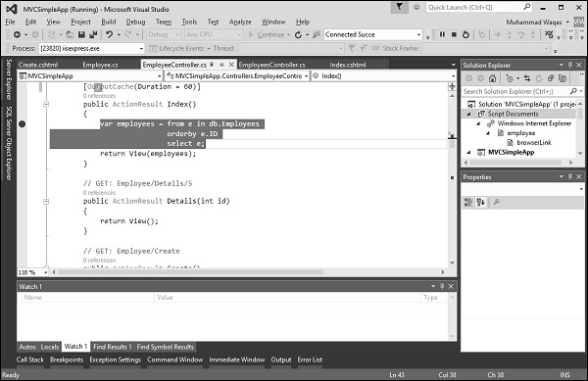Click the Navigate Backward toolbar arrow
Viewport: 588px width, 381px height.
[x=17, y=35]
